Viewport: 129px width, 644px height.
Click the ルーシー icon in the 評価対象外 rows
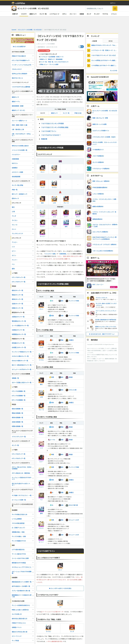[42, 232]
